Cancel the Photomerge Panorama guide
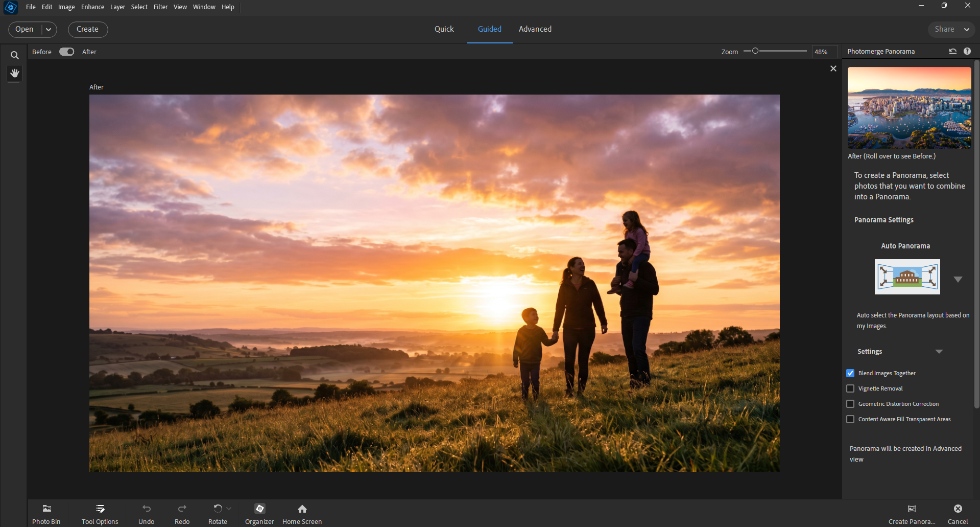Viewport: 980px width, 527px height. pyautogui.click(x=958, y=514)
